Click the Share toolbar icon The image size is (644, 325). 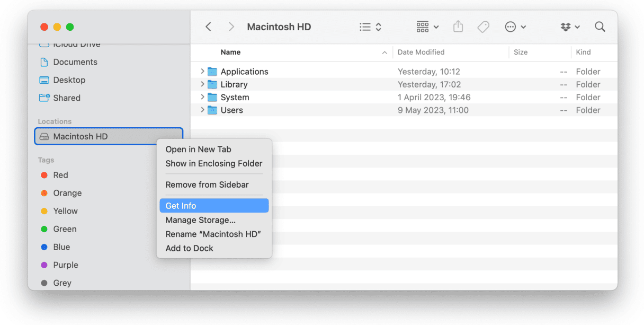(x=458, y=27)
